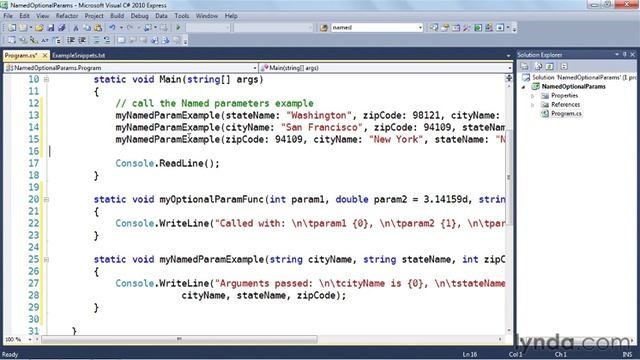The image size is (640, 360).
Task: Click the View Code icon in Solution Explorer
Action: (x=564, y=67)
